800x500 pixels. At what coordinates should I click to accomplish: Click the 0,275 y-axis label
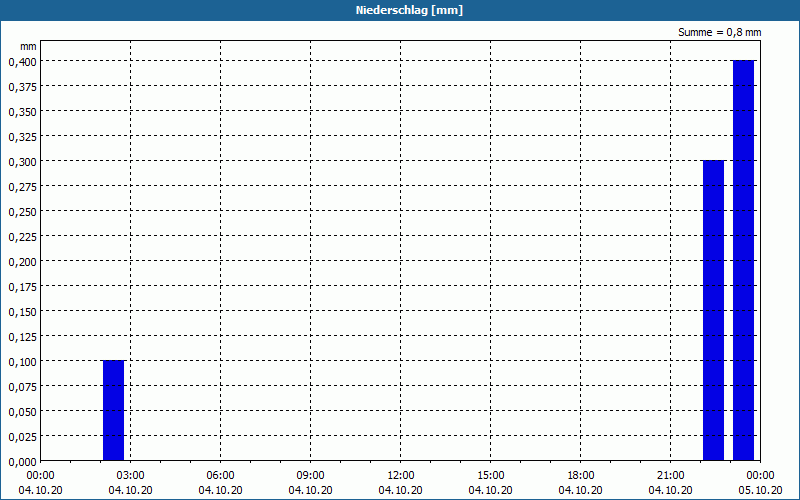click(22, 187)
